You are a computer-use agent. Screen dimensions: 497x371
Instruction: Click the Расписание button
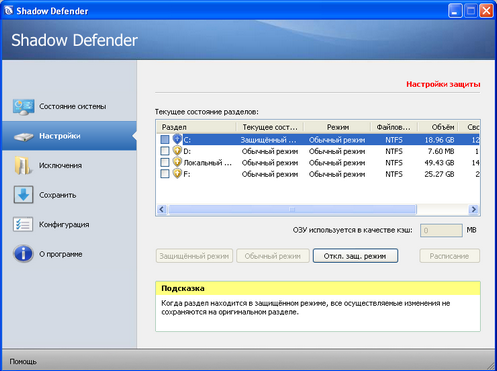(x=449, y=256)
